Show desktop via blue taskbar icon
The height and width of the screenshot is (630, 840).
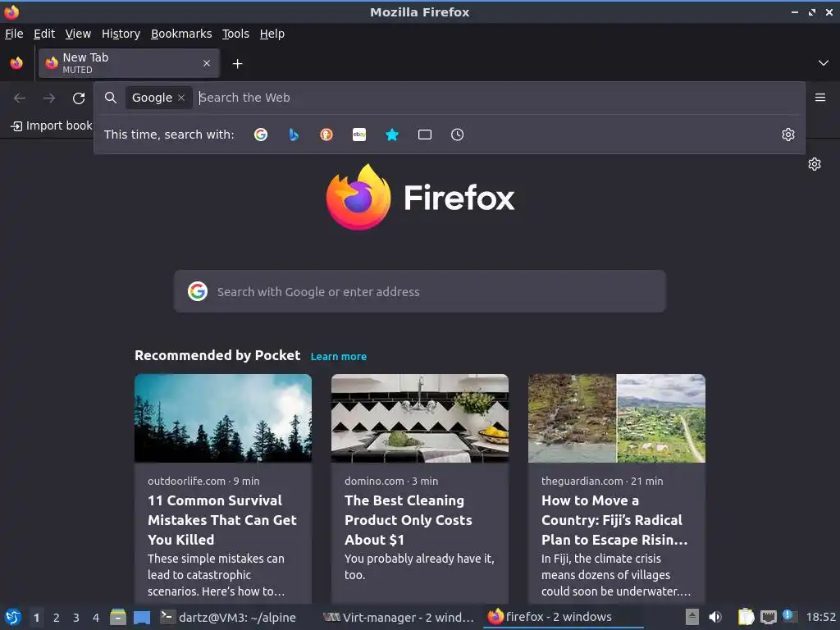click(x=142, y=618)
